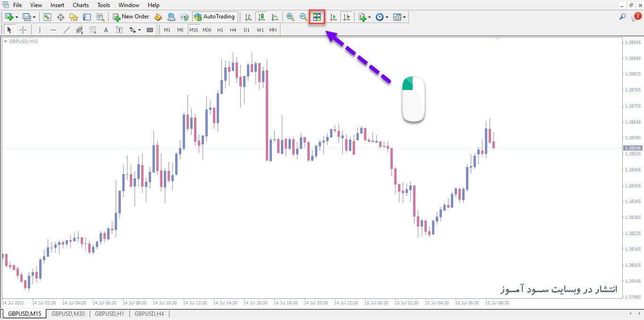Switch to line chart mode
The width and height of the screenshot is (644, 320).
pyautogui.click(x=274, y=17)
